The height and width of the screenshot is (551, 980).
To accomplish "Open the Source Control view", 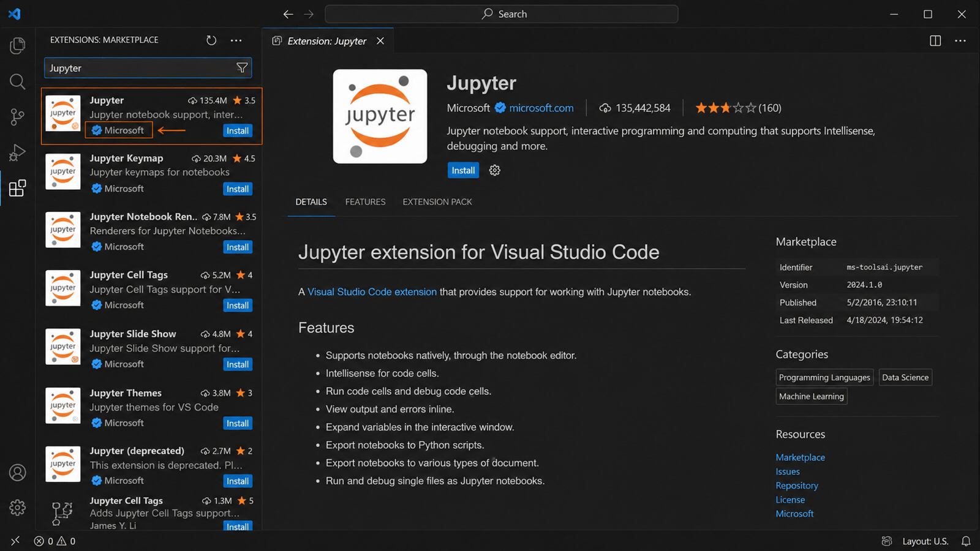I will point(18,117).
